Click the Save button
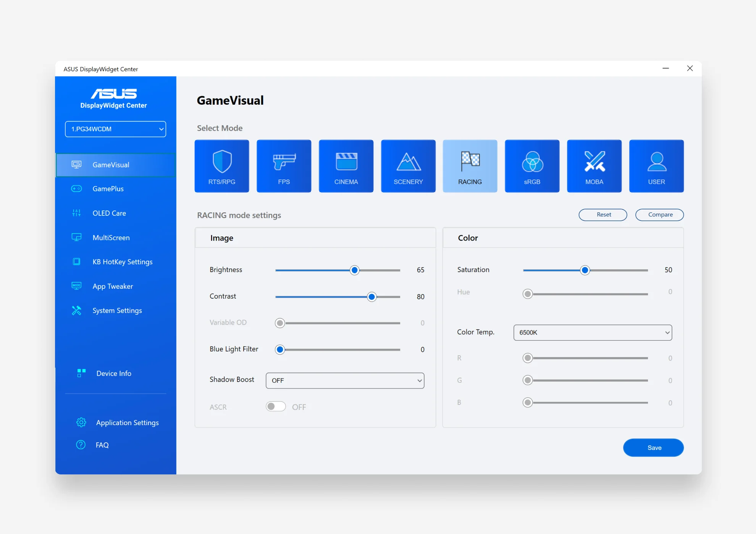Image resolution: width=756 pixels, height=534 pixels. pos(653,448)
